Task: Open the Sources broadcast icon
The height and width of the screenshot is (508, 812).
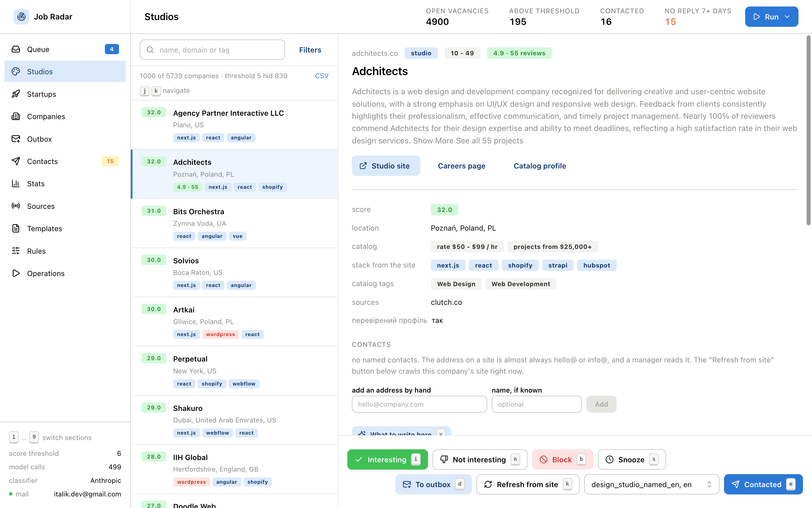Action: click(16, 206)
